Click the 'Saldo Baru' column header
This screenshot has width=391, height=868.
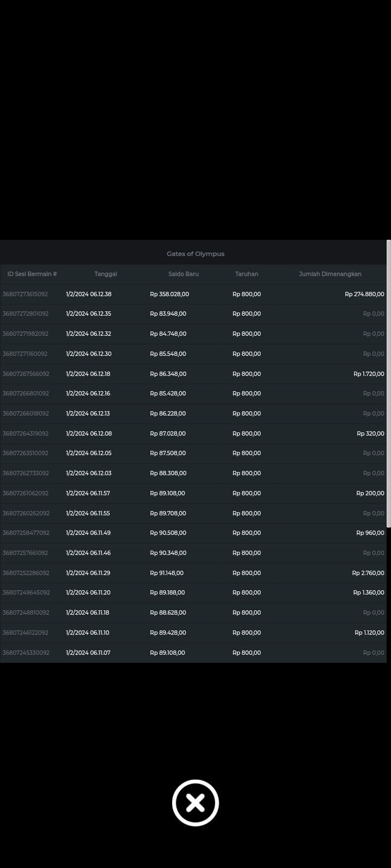[184, 274]
